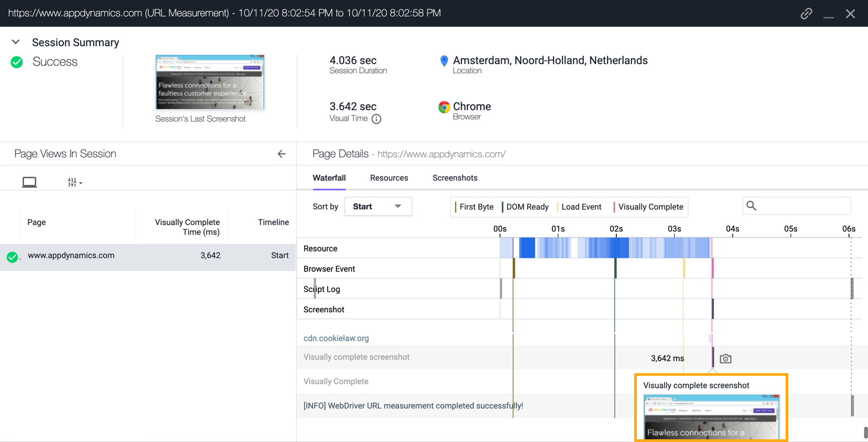Open the column filter settings dropdown
Viewport: 868px width, 442px height.
[75, 183]
